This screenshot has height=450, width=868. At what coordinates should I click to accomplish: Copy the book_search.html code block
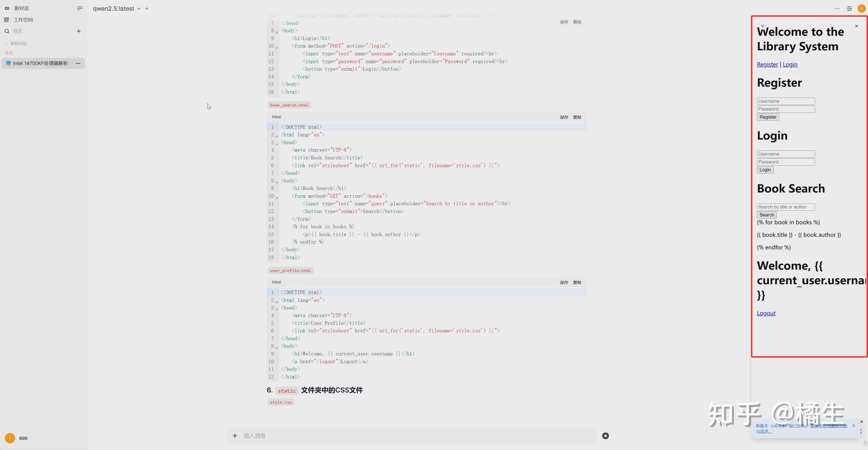(x=577, y=117)
